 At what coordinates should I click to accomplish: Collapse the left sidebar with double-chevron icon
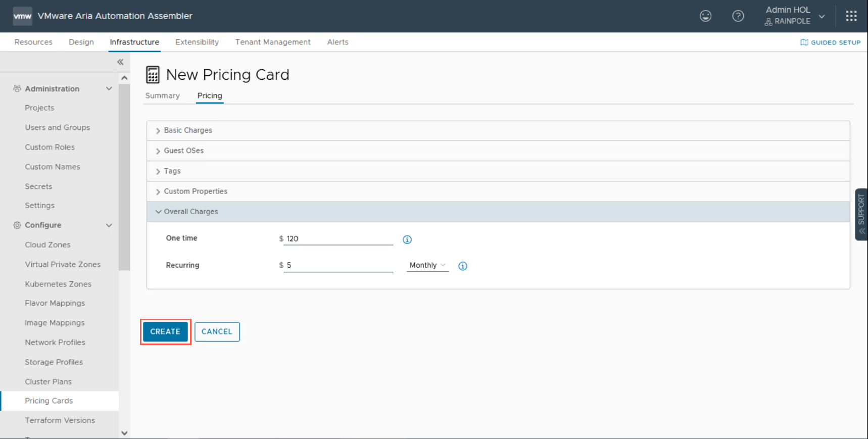120,62
